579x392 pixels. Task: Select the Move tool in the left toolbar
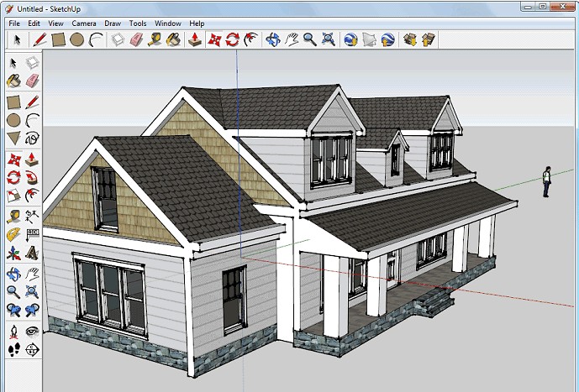tap(13, 159)
